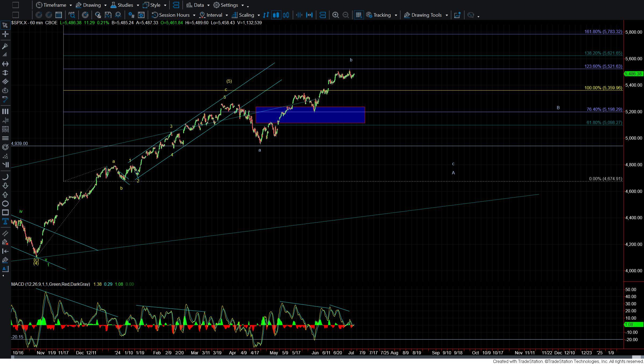The image size is (644, 364).
Task: Click the remove drawing objects tool
Action: [5, 242]
